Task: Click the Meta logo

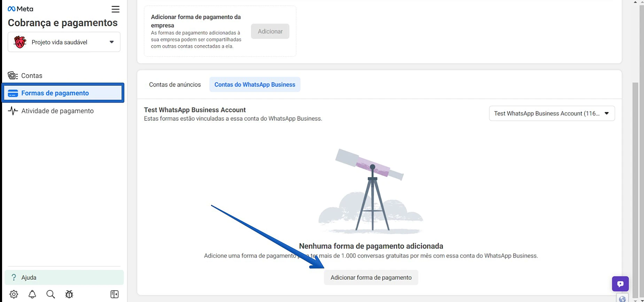Action: point(21,9)
